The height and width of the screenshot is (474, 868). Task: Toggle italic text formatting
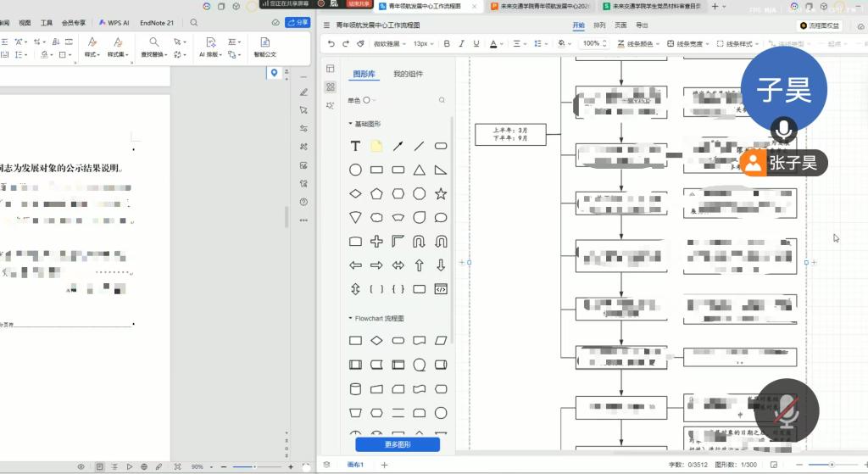point(462,43)
